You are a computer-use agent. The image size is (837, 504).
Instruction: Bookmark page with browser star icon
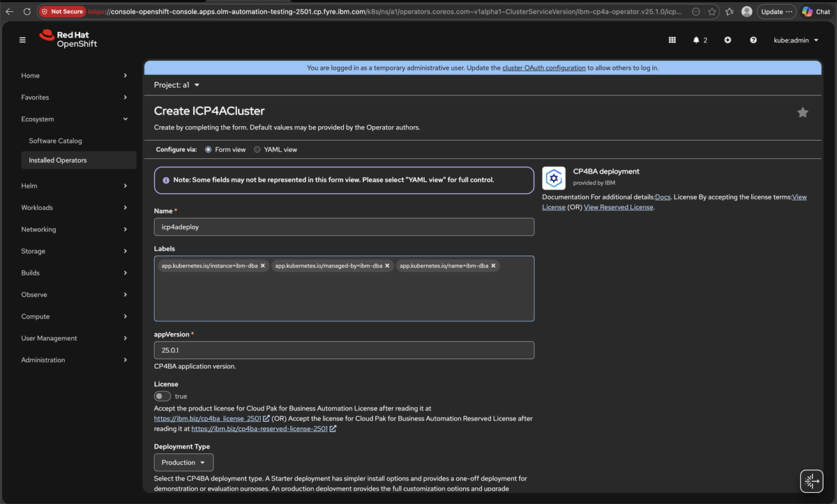pyautogui.click(x=711, y=12)
